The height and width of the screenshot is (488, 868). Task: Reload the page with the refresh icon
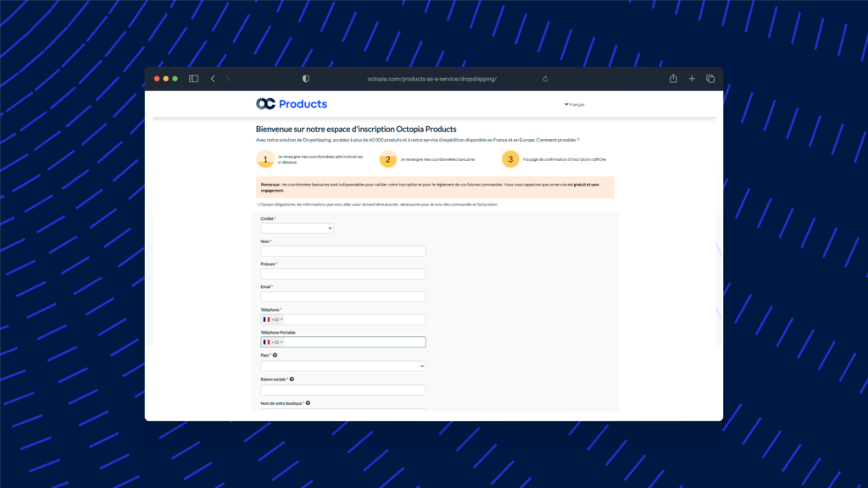545,79
